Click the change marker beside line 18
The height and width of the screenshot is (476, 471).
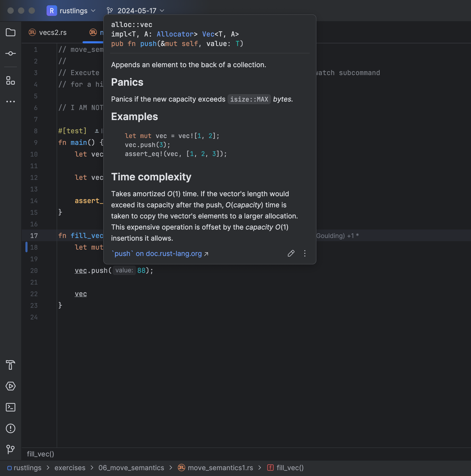[26, 247]
